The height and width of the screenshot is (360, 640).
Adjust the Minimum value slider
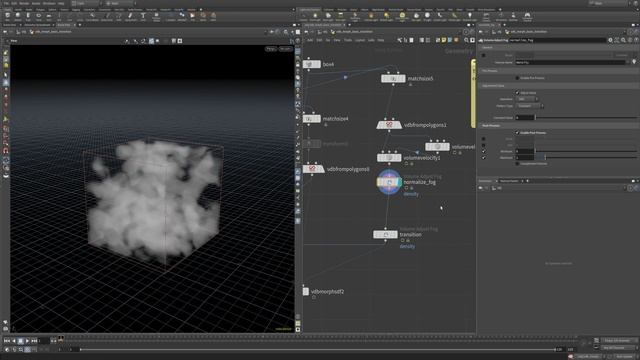tap(586, 151)
